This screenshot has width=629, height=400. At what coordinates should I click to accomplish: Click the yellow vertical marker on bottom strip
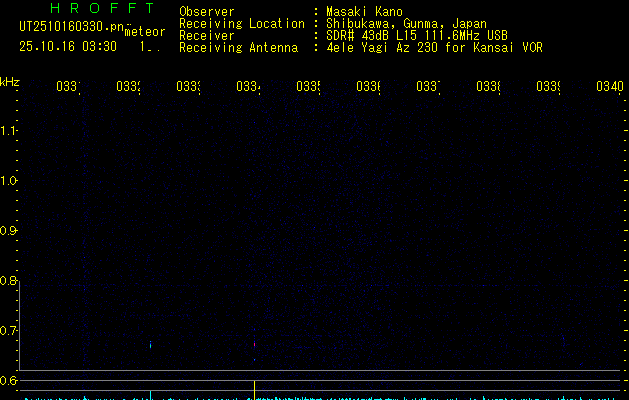(x=254, y=390)
